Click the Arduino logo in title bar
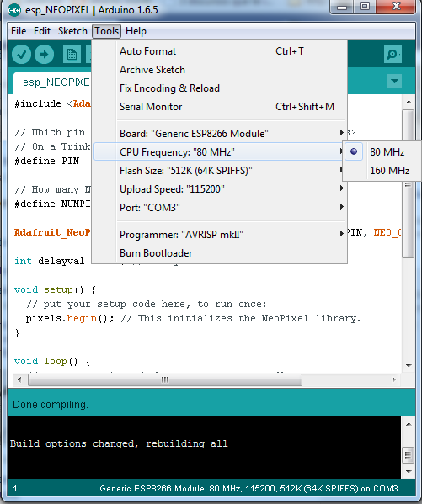The image size is (422, 504). click(x=14, y=10)
